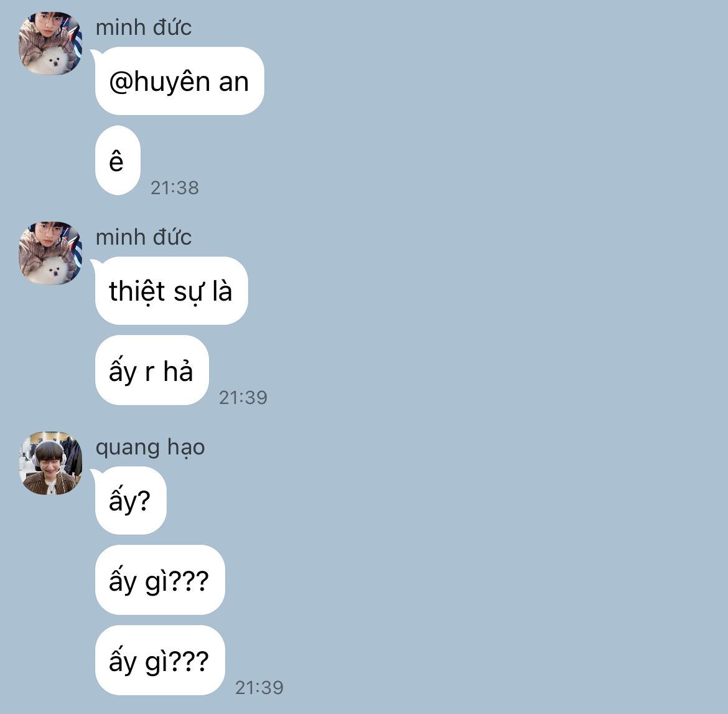
Task: View quang hạo's profile picture
Action: click(50, 463)
